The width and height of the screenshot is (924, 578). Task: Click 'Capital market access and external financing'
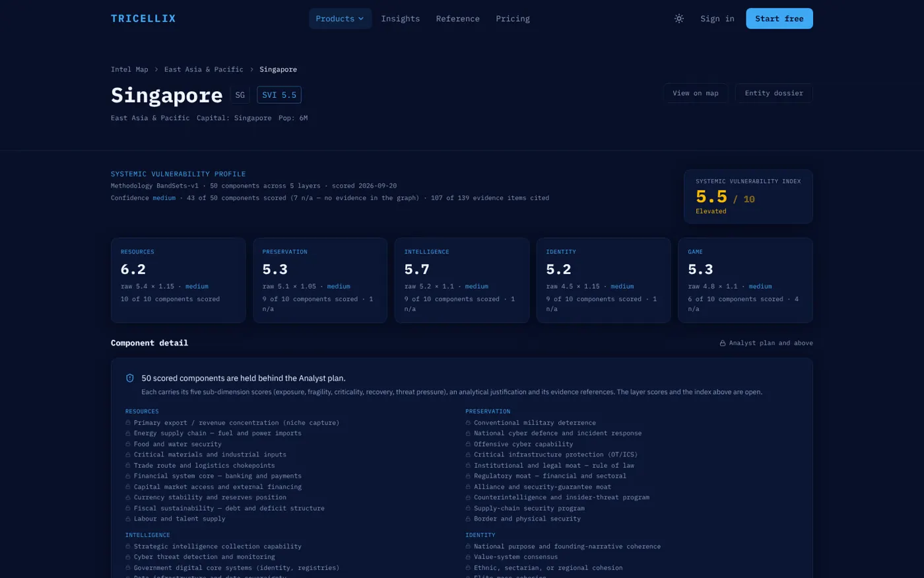(218, 487)
